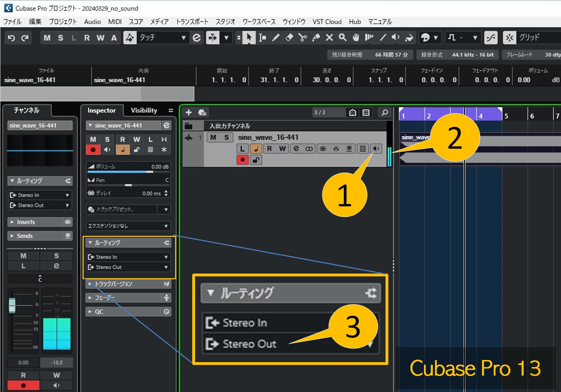The image size is (561, 392).
Task: Select the Play speaker tool in toolbar
Action: [x=395, y=37]
